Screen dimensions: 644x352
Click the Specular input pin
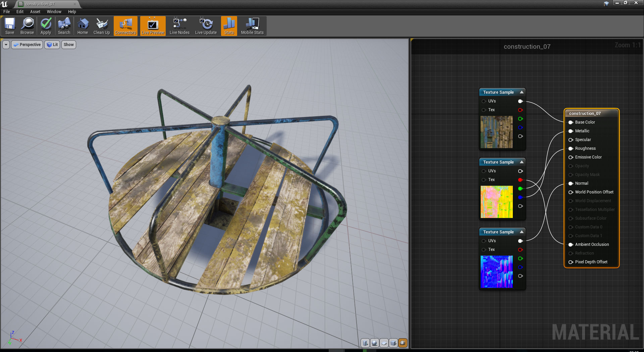[571, 140]
